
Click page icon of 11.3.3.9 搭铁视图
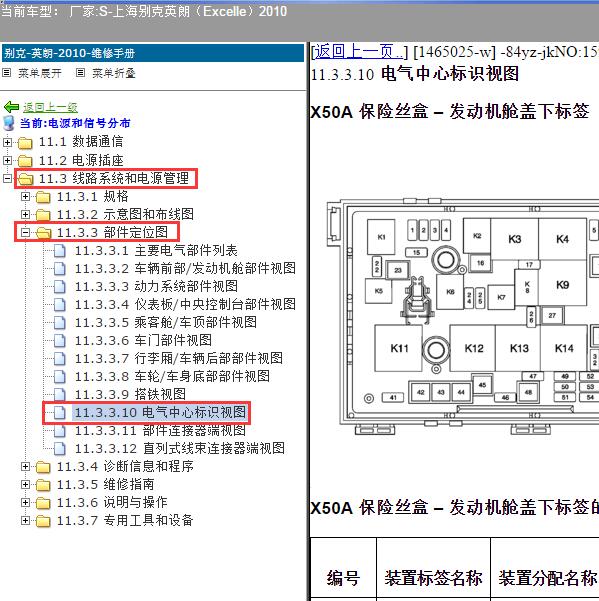coord(59,394)
